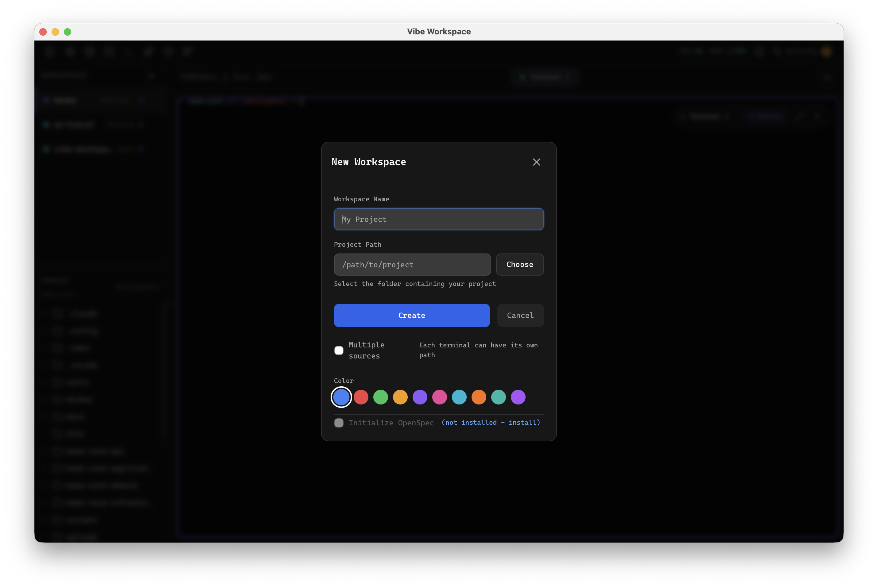Tick the Initialize OpenSpec checkbox
The height and width of the screenshot is (588, 878).
(339, 423)
